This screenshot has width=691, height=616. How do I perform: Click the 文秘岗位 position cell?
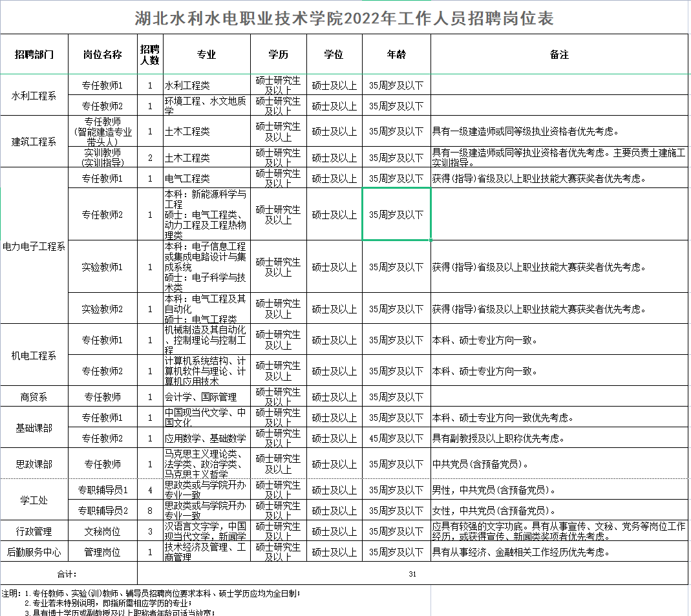point(102,531)
